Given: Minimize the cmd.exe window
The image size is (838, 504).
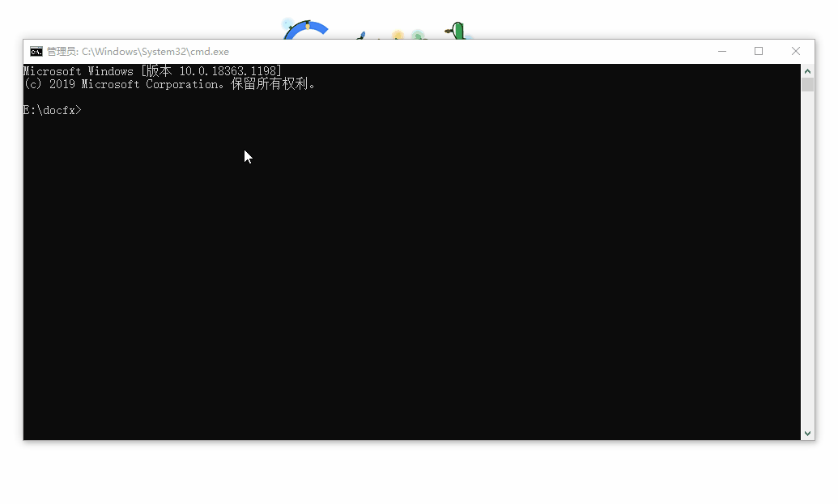Looking at the screenshot, I should (x=722, y=52).
